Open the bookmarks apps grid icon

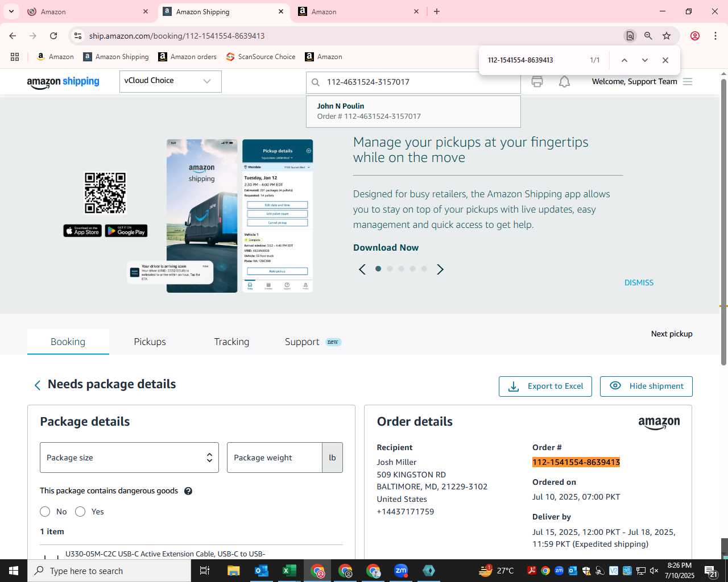15,57
